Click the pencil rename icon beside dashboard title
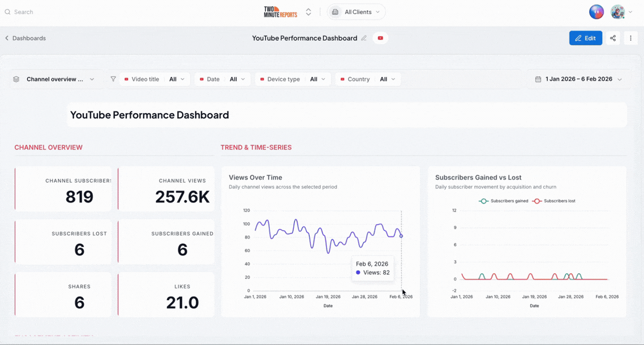This screenshot has height=345, width=644. tap(363, 38)
